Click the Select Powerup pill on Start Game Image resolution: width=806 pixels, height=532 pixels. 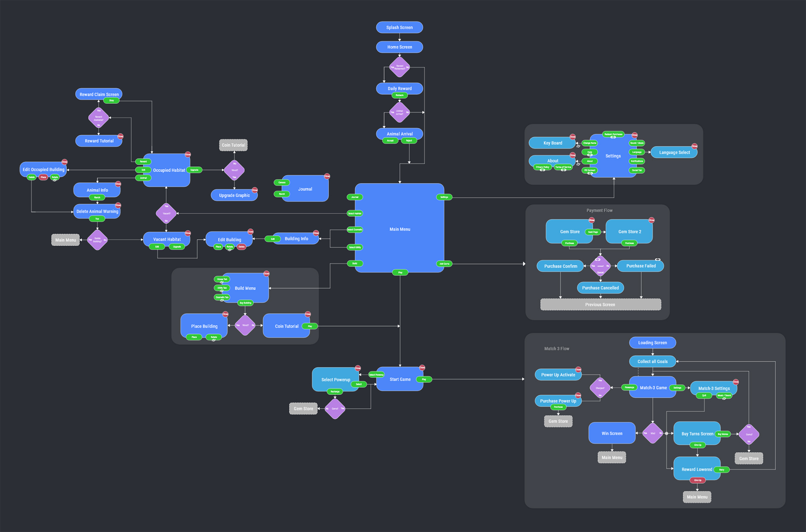(x=376, y=375)
